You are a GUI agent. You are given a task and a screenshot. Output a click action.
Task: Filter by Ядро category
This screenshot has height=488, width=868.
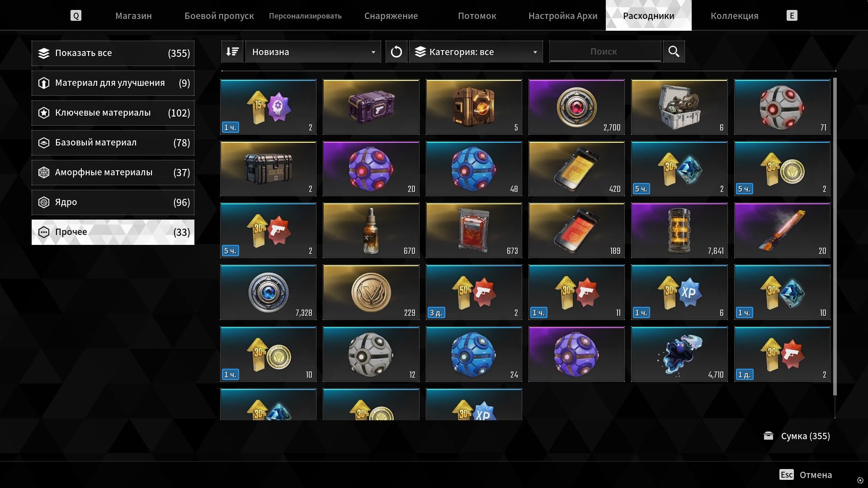(x=113, y=202)
